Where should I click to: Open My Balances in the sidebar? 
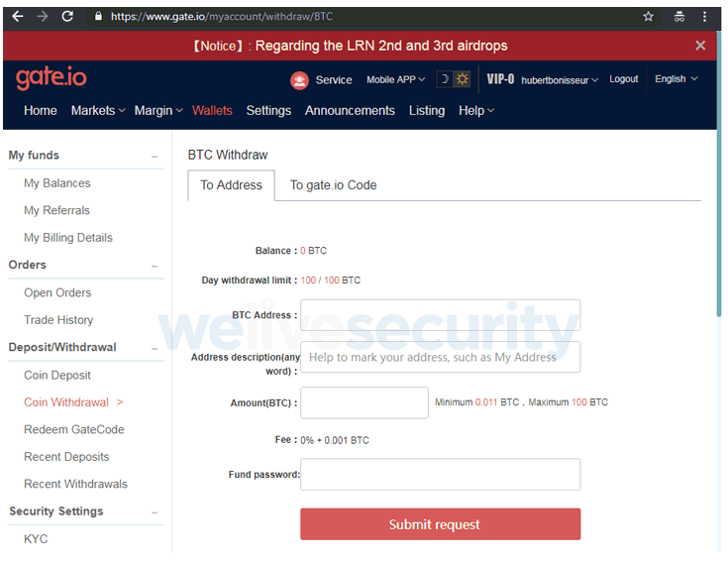click(57, 183)
